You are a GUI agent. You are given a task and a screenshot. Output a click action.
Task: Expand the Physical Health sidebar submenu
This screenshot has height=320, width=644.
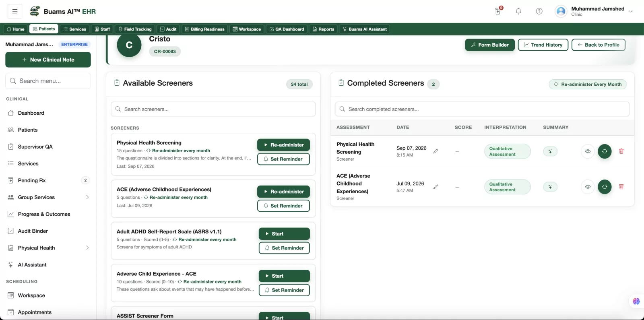coord(87,248)
